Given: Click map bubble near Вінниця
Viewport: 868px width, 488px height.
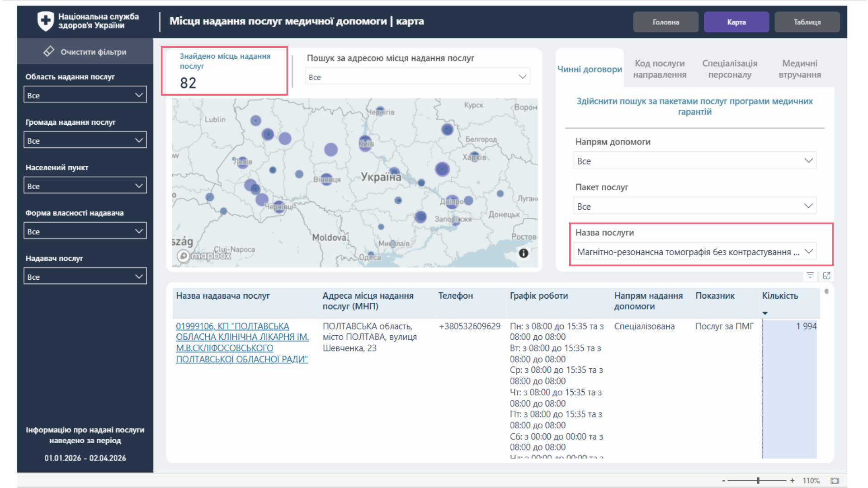Looking at the screenshot, I should click(326, 179).
